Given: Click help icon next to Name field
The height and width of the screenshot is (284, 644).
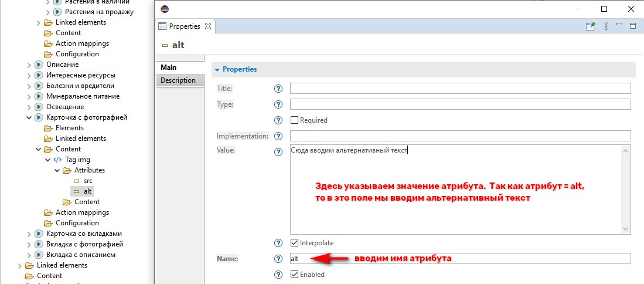Looking at the screenshot, I should pyautogui.click(x=278, y=259).
